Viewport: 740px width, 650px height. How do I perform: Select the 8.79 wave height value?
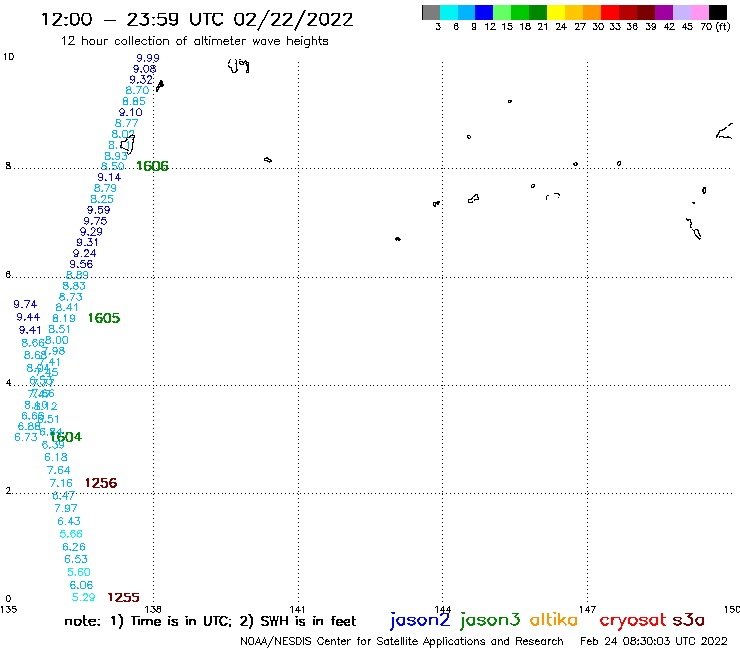(x=105, y=188)
